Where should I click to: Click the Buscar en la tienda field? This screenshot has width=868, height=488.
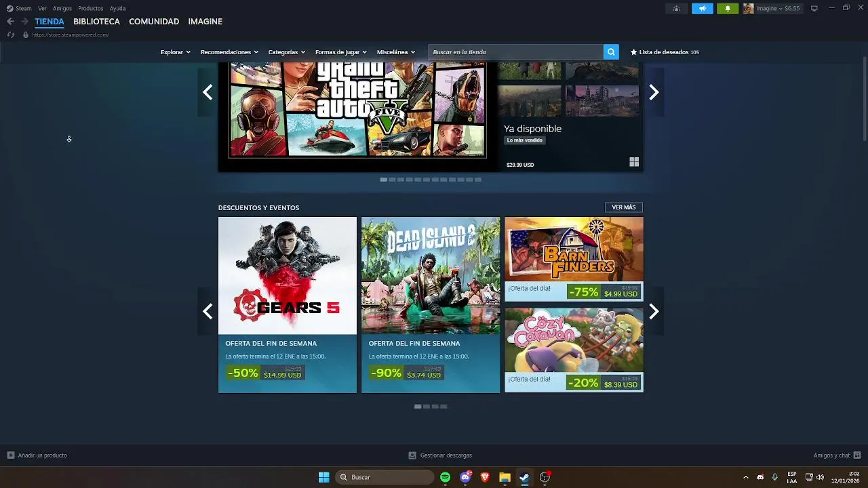pos(516,52)
